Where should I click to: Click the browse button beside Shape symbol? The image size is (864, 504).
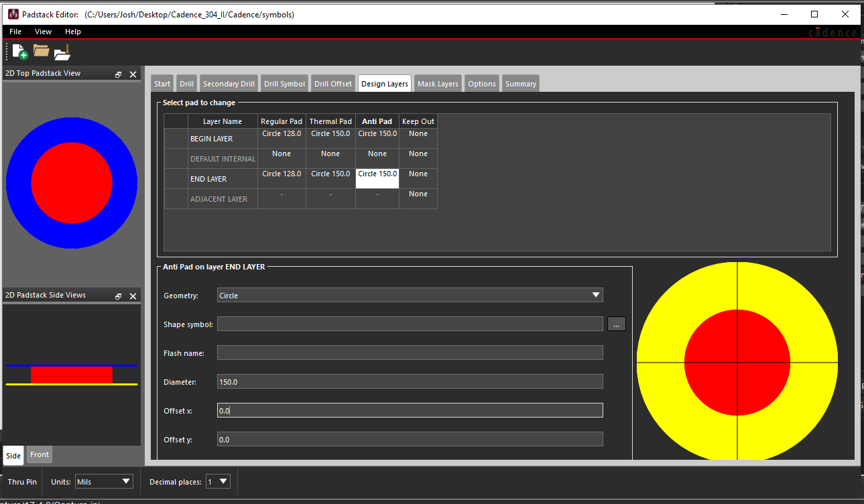point(617,324)
